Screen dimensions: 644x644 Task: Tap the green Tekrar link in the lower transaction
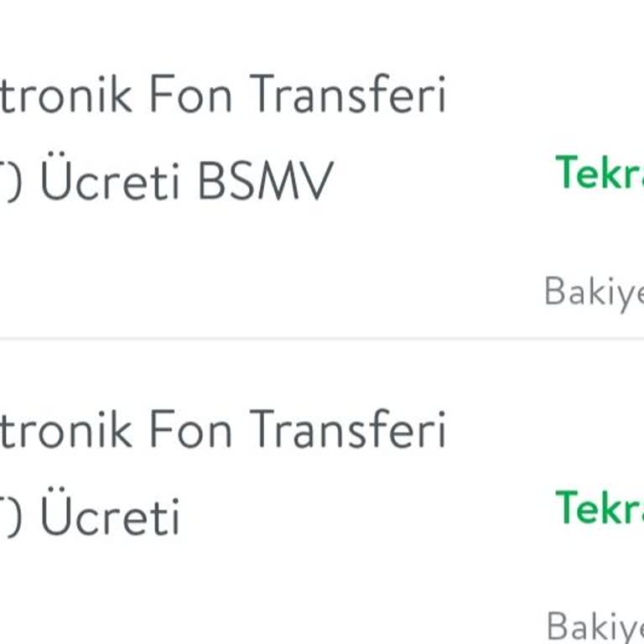pyautogui.click(x=599, y=508)
